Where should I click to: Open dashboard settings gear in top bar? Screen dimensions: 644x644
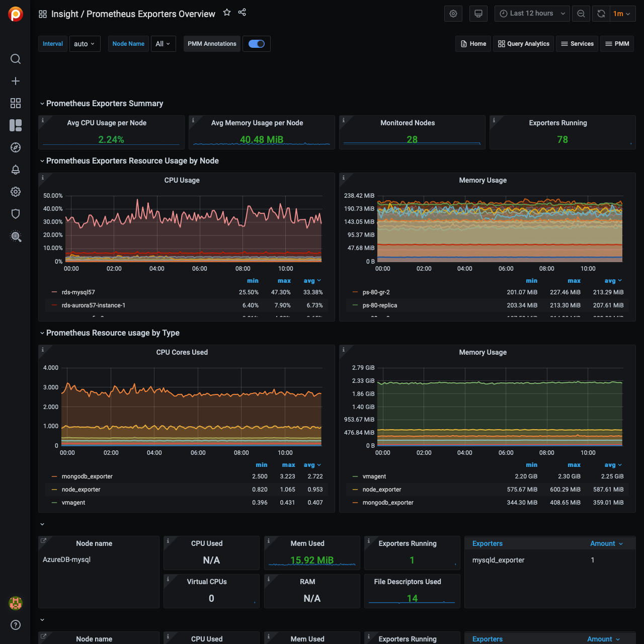click(453, 14)
